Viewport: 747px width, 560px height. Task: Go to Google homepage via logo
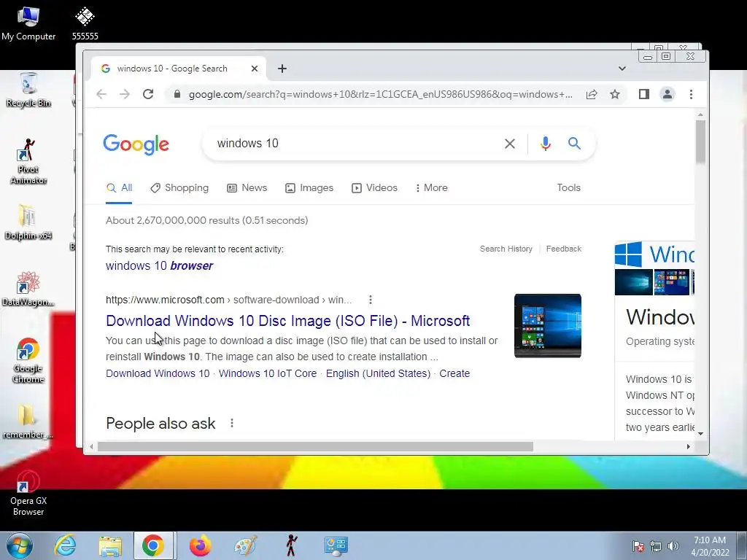tap(136, 144)
